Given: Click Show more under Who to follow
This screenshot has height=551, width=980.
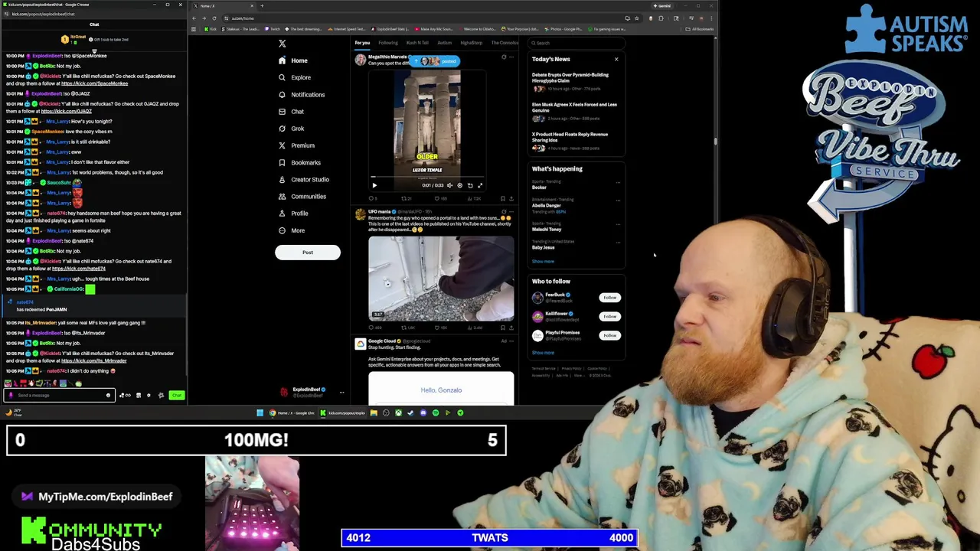Looking at the screenshot, I should click(x=543, y=353).
